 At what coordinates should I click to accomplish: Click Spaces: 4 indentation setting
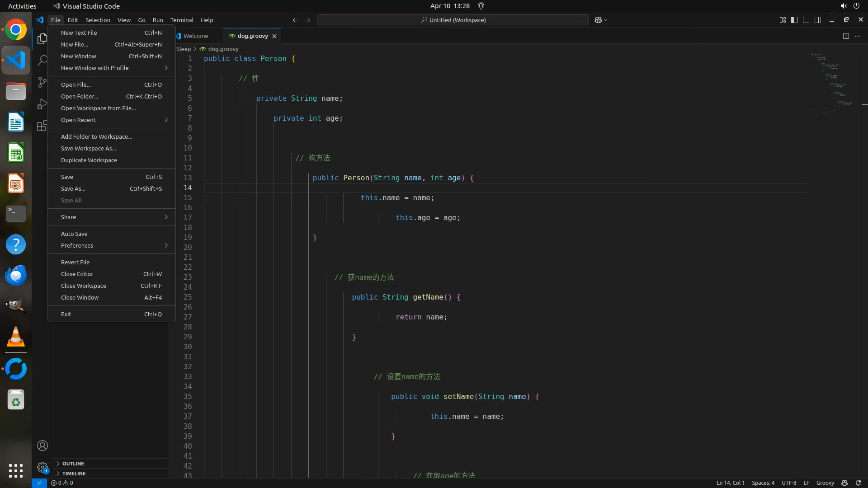(763, 483)
